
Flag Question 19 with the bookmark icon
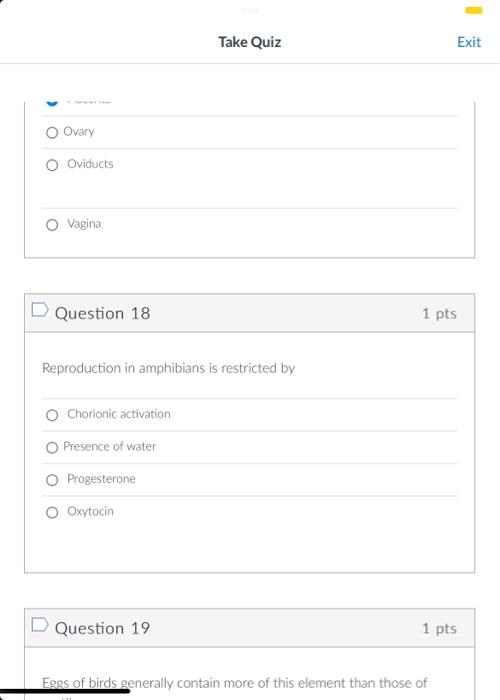tap(40, 625)
